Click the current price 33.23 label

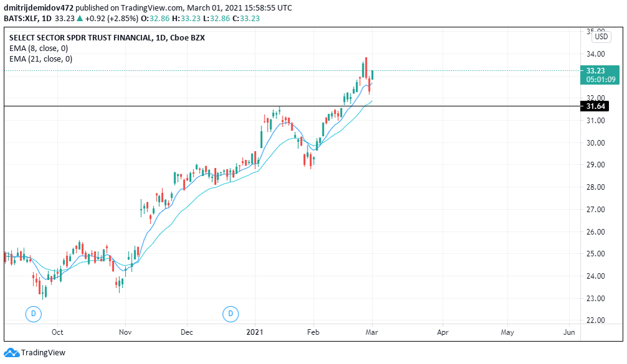click(x=595, y=71)
